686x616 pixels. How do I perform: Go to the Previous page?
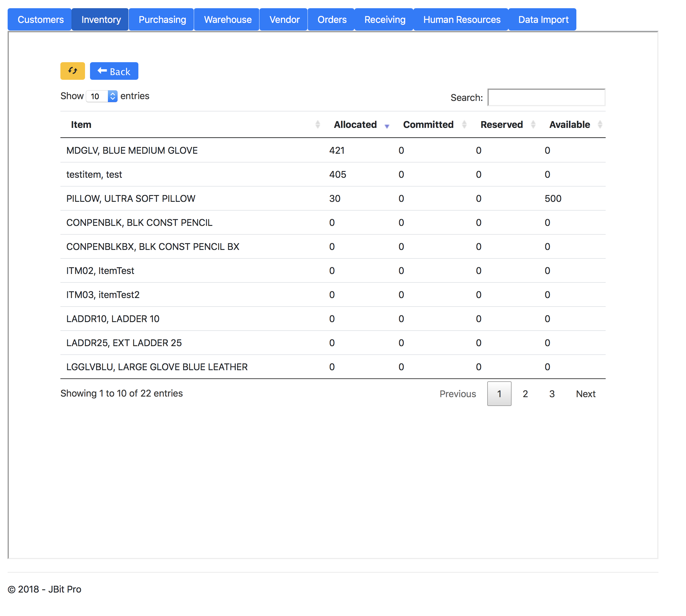click(458, 394)
